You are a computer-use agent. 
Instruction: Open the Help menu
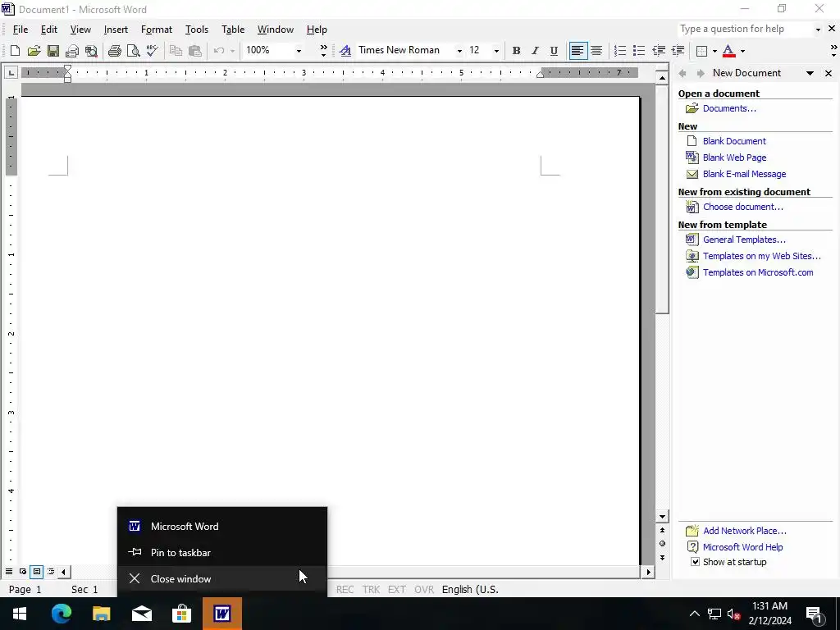(317, 30)
